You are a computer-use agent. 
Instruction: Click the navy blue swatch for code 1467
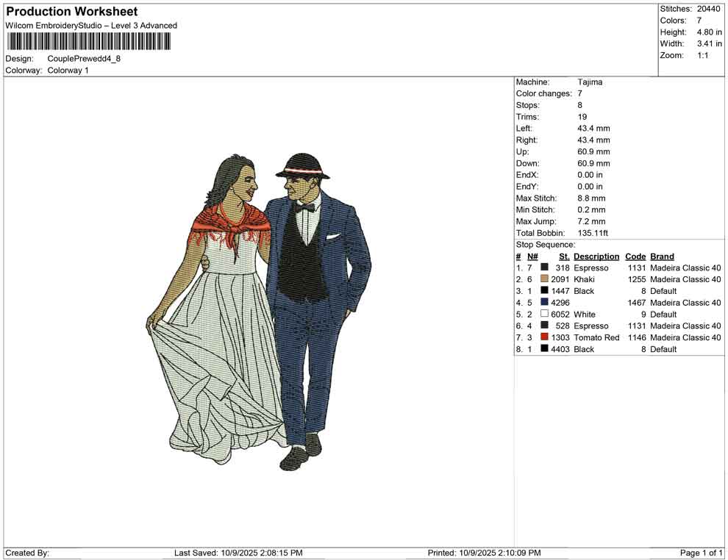click(x=544, y=303)
